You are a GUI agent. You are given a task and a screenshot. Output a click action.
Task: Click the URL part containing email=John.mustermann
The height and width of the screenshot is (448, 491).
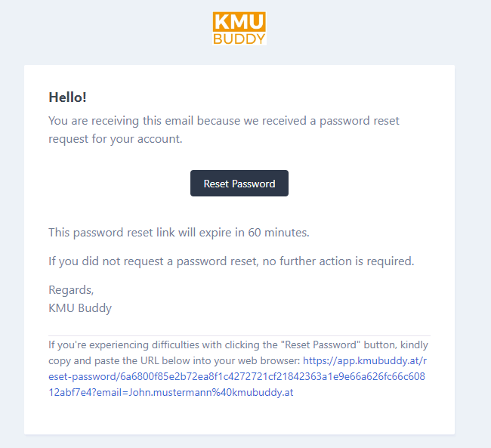pos(171,393)
